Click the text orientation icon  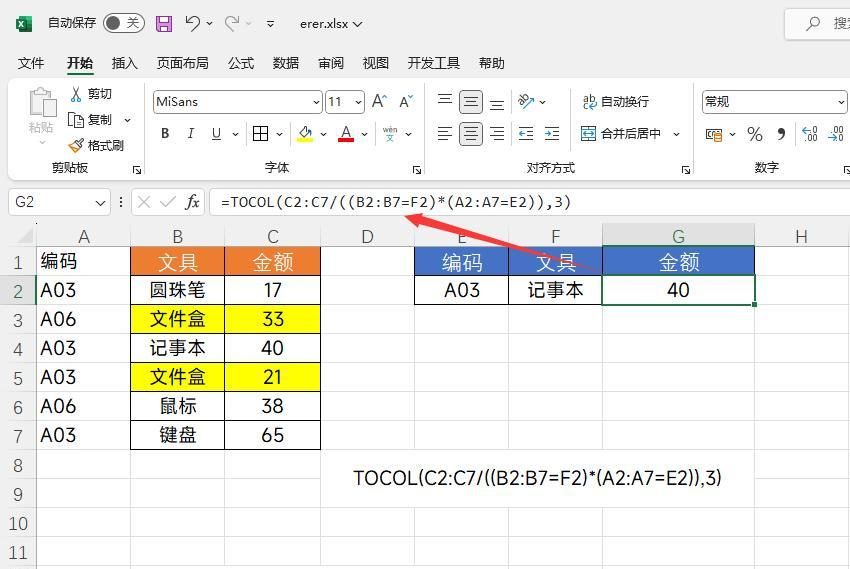[526, 101]
